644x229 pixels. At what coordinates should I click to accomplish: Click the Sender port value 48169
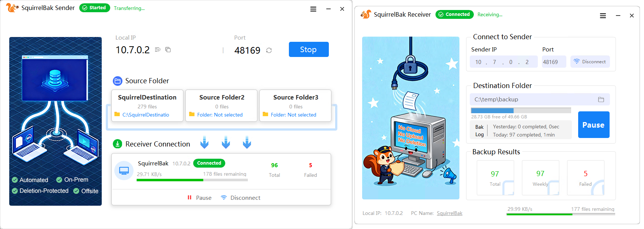247,50
